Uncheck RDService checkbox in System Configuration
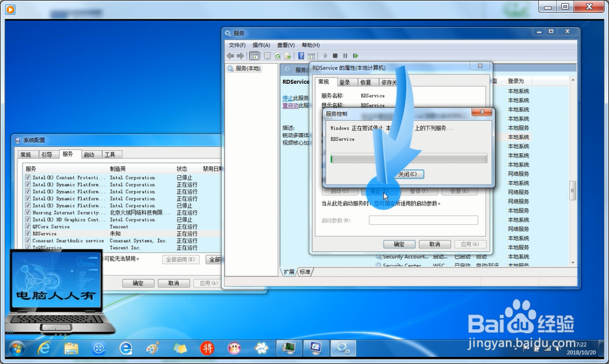 click(28, 233)
